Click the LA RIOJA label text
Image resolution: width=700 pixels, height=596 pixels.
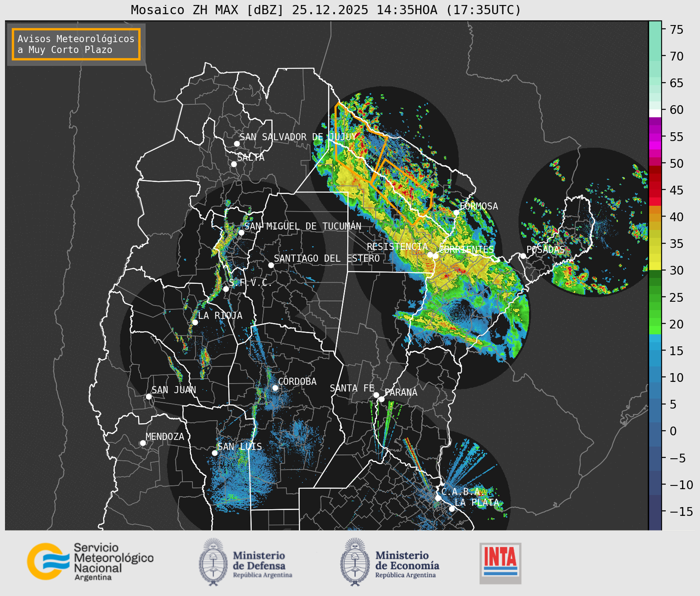pos(220,316)
